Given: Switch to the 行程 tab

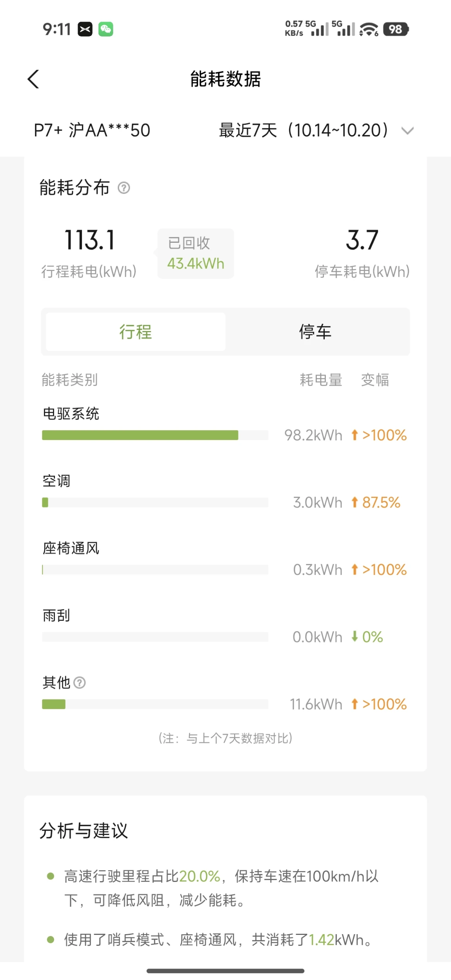Looking at the screenshot, I should point(135,332).
